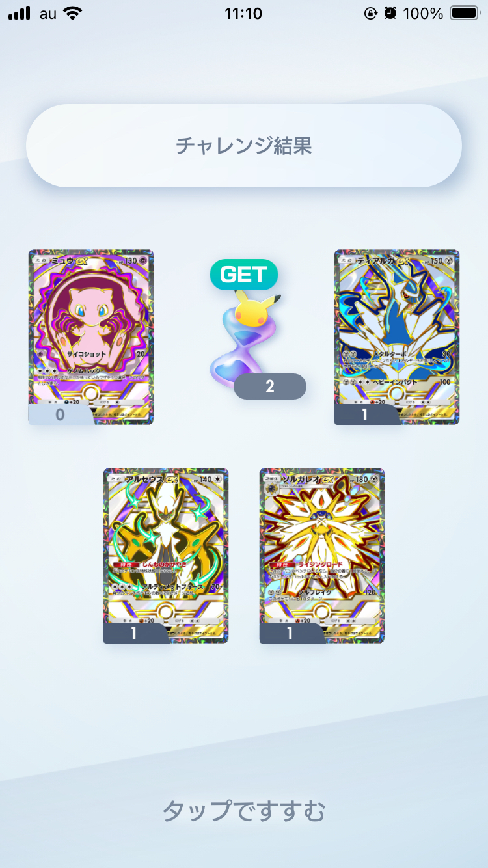Tap the battery icon in status bar

pyautogui.click(x=465, y=13)
